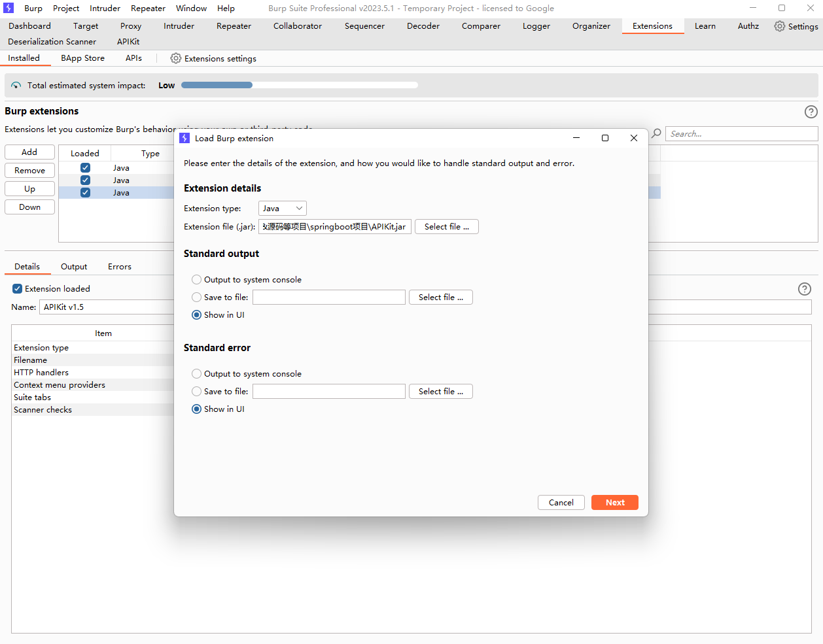Click the Burp Suite logo icon
823x644 pixels.
(x=9, y=8)
